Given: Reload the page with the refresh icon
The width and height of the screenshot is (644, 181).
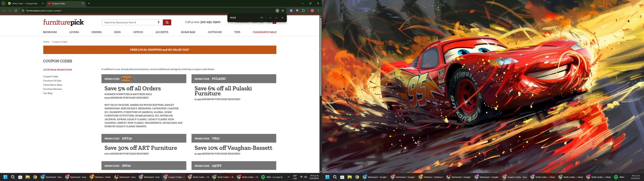Looking at the screenshot, I should (x=16, y=10).
